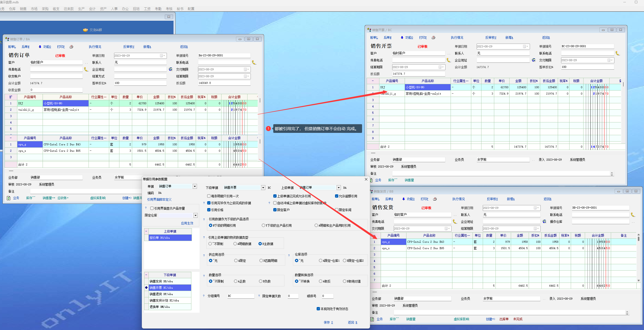
Task: Expand the 限定仓库 combo box
Action: click(195, 215)
